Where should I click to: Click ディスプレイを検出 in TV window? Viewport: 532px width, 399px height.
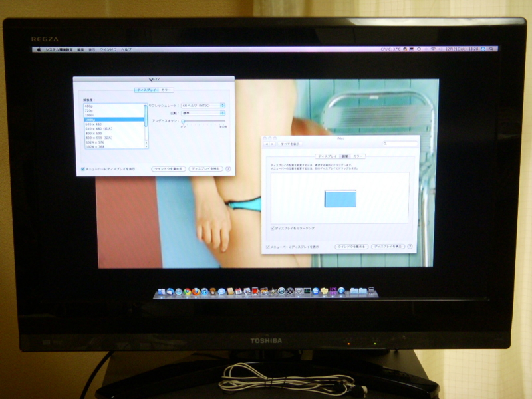(x=205, y=169)
